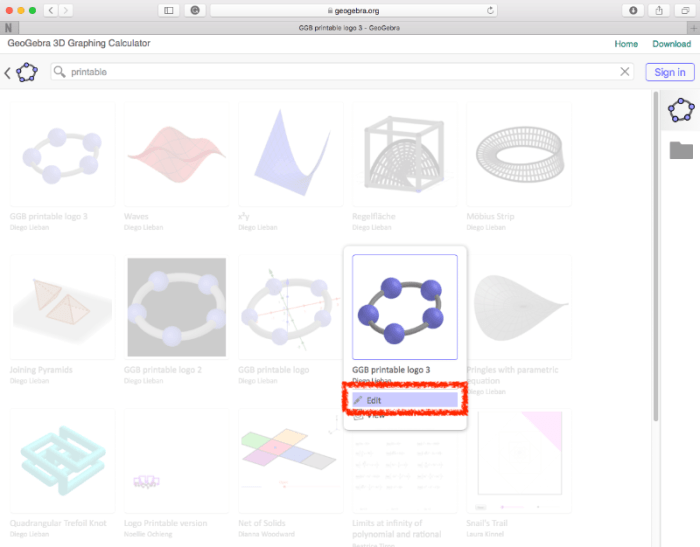Screen dimensions: 700x547
Task: Open the Möbius Strip thumbnail
Action: coord(519,154)
